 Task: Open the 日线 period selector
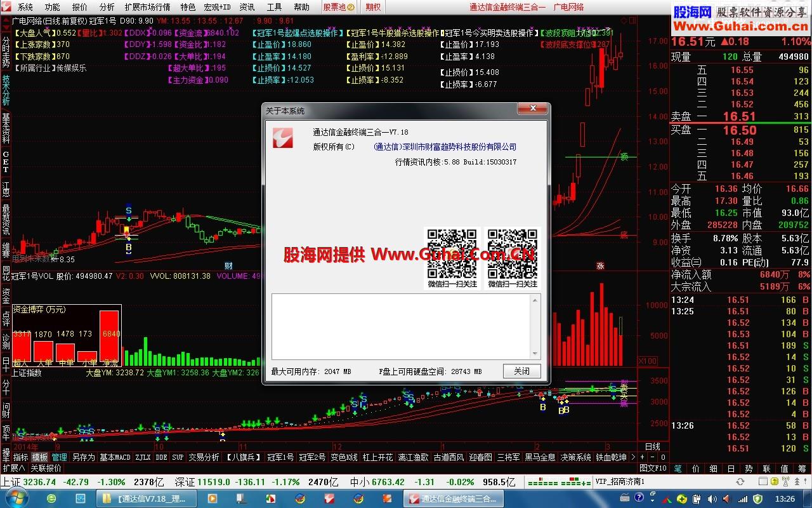652,446
